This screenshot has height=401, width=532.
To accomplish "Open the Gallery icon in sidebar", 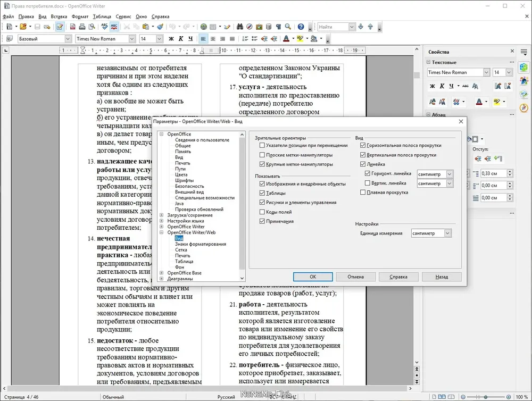I will tap(523, 94).
